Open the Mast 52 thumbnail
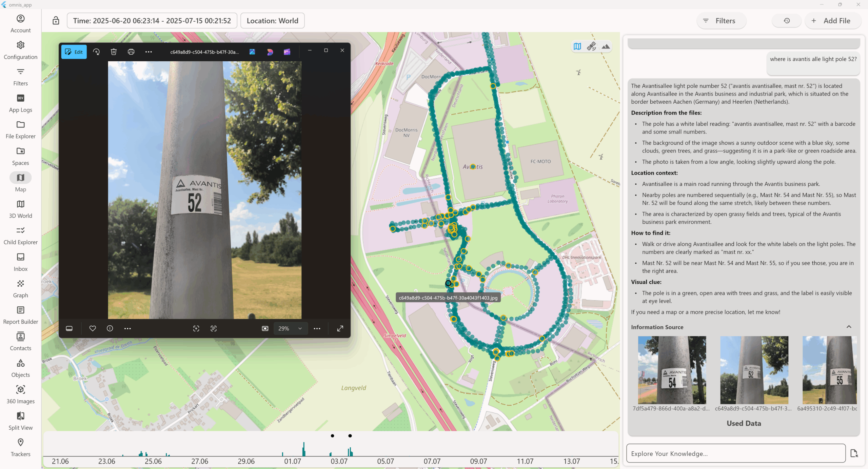The width and height of the screenshot is (868, 469). coord(754,370)
